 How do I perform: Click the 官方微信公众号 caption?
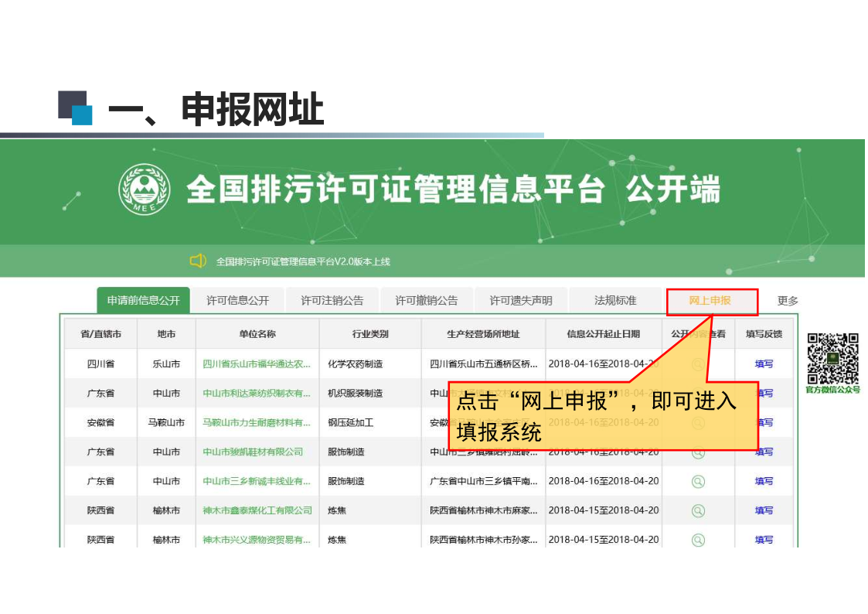click(x=832, y=390)
